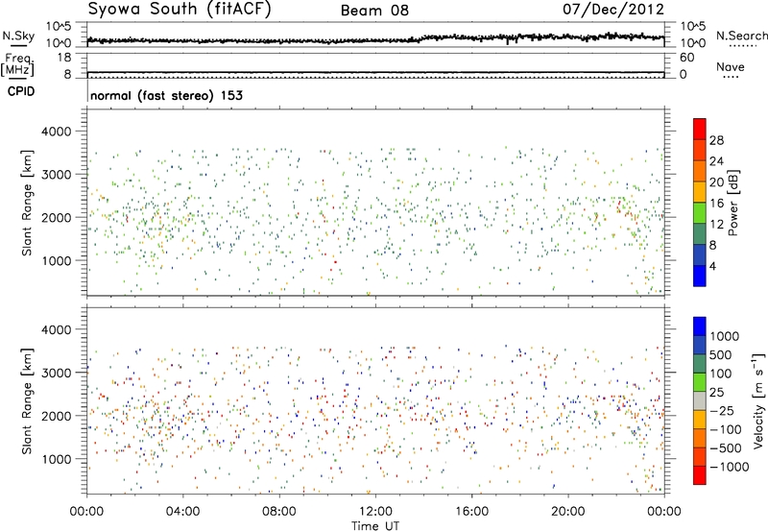This screenshot has height=532, width=768.
Task: Click the light green 25–100 velocity segment
Action: [700, 382]
